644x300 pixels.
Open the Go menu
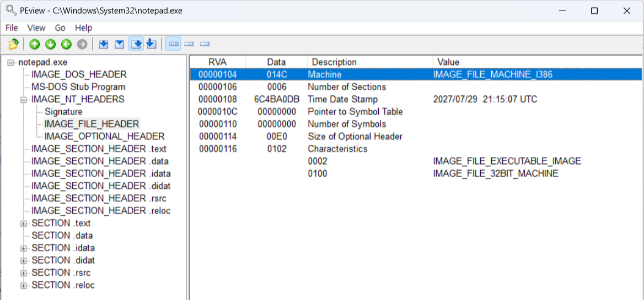click(x=60, y=28)
